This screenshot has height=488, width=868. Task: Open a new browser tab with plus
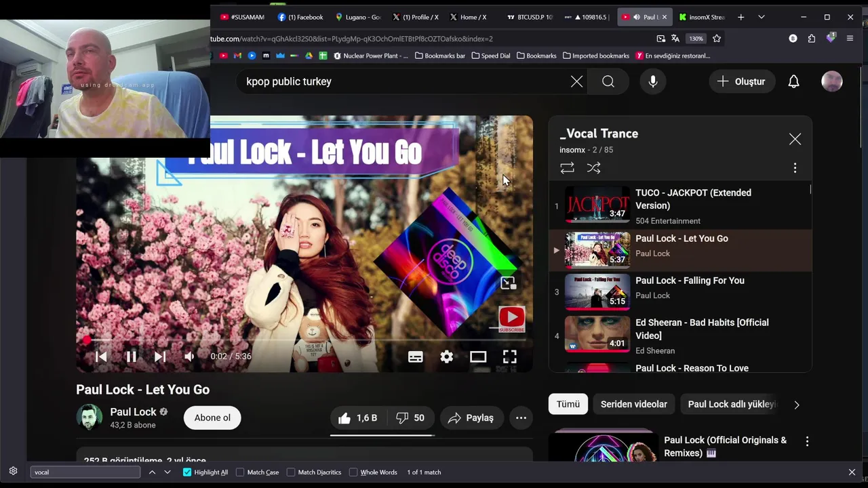[x=741, y=17]
